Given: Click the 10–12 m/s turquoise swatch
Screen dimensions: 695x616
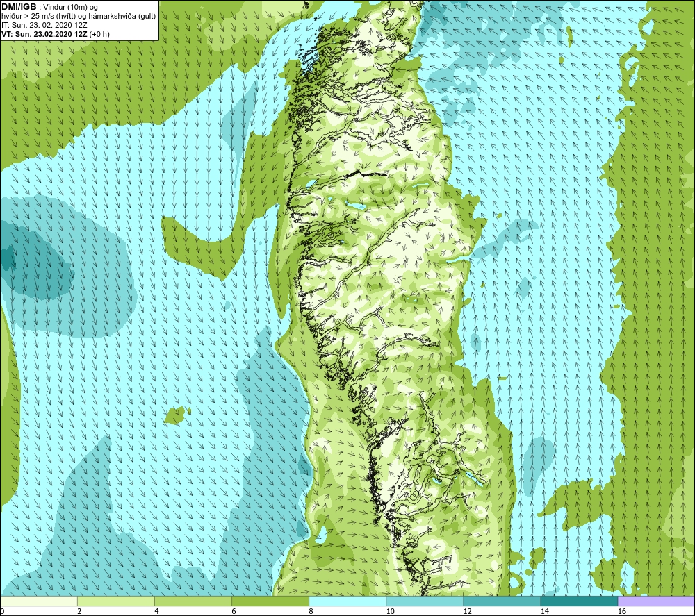Looking at the screenshot, I should (425, 601).
